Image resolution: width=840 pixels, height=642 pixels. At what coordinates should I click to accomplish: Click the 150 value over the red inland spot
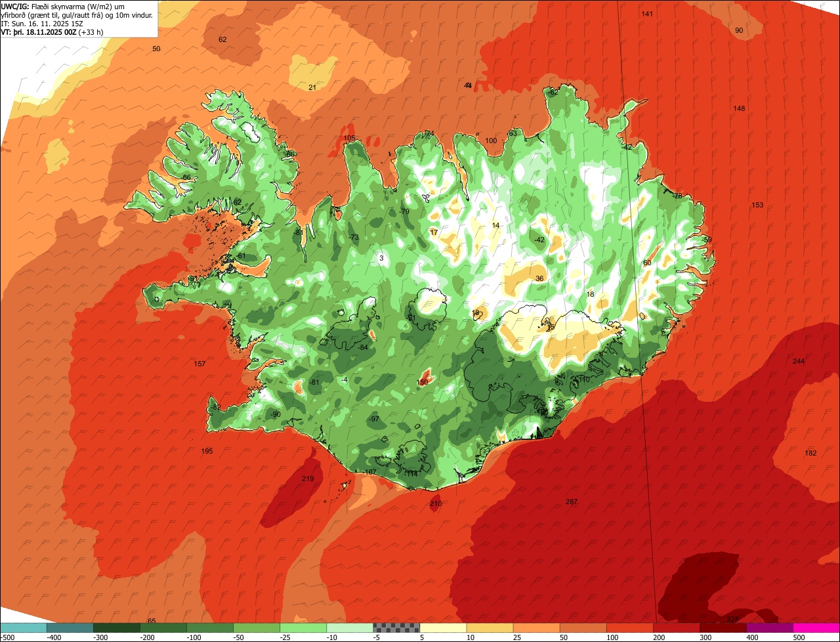tap(423, 382)
